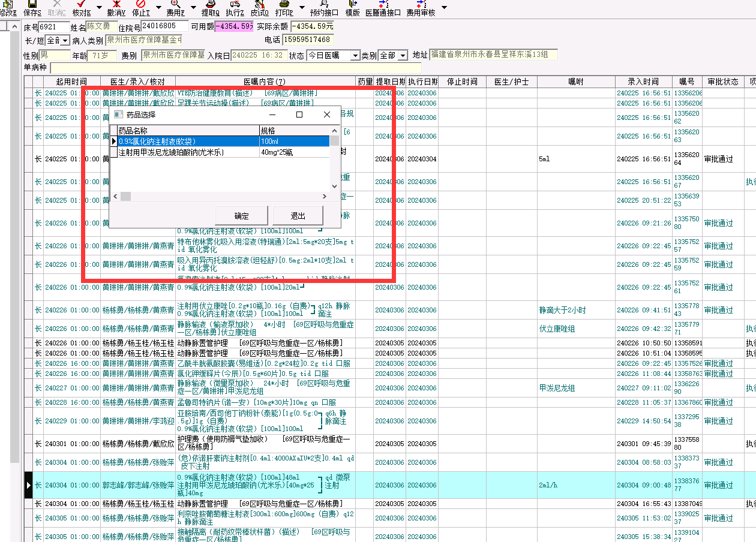
Task: Click the 费用审核 fee review icon
Action: click(x=421, y=8)
